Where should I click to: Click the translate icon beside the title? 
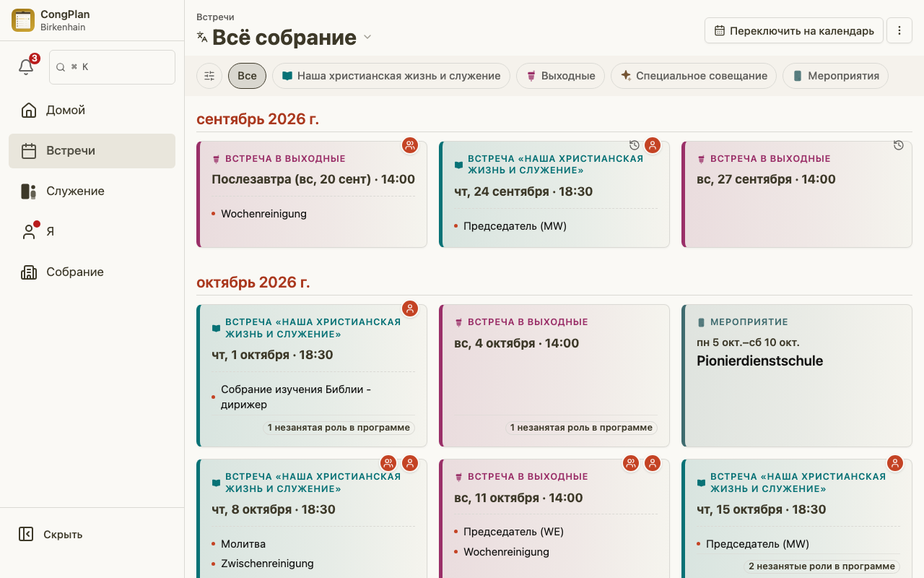tap(202, 37)
